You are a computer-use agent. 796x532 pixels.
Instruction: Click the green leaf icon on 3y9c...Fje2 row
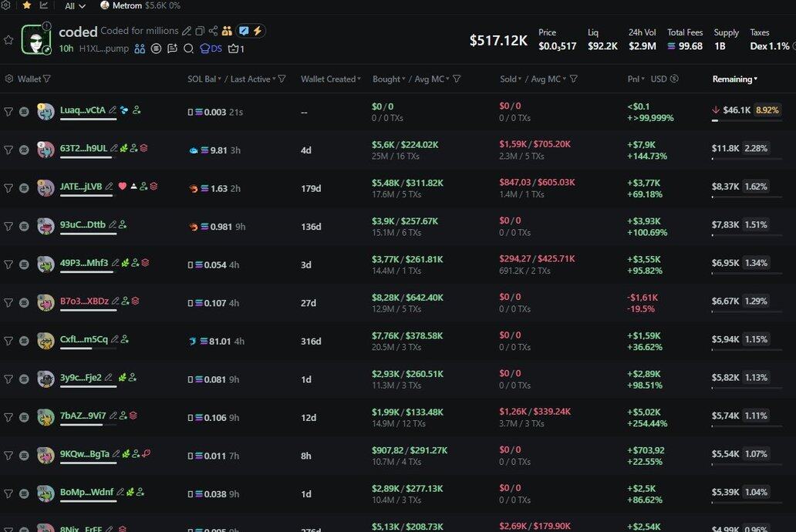point(122,377)
